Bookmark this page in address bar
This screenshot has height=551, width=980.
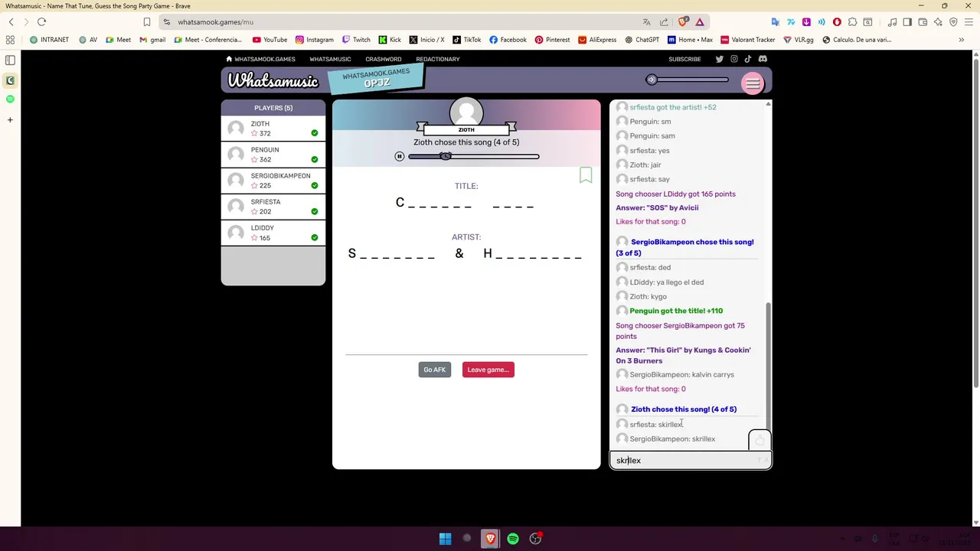point(147,22)
